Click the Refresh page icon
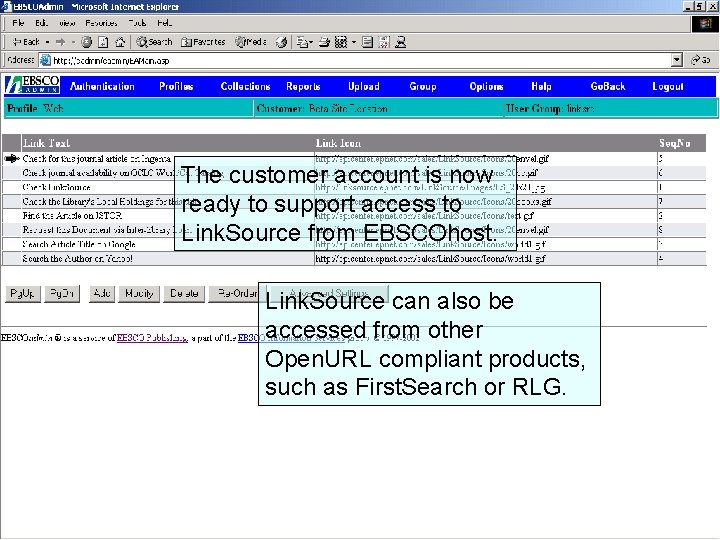The width and height of the screenshot is (720, 540). [103, 42]
